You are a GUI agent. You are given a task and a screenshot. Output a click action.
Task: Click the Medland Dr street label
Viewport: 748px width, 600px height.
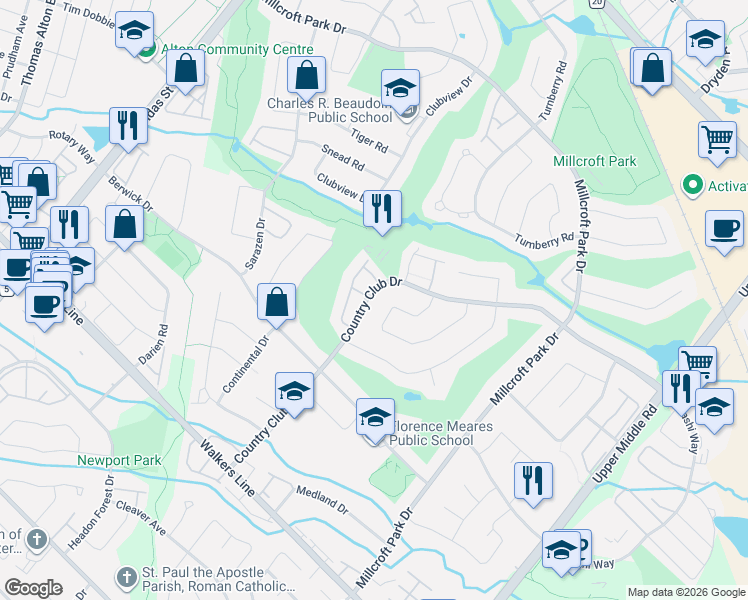322,500
